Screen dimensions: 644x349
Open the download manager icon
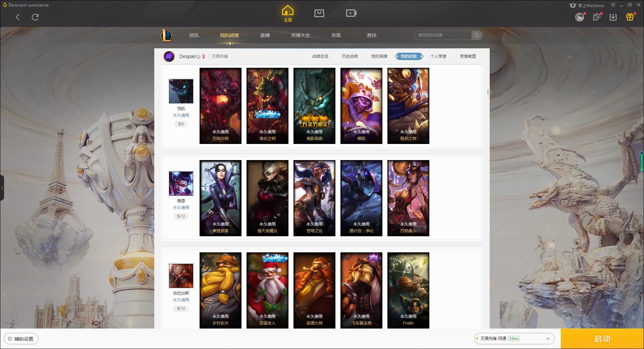click(x=613, y=17)
